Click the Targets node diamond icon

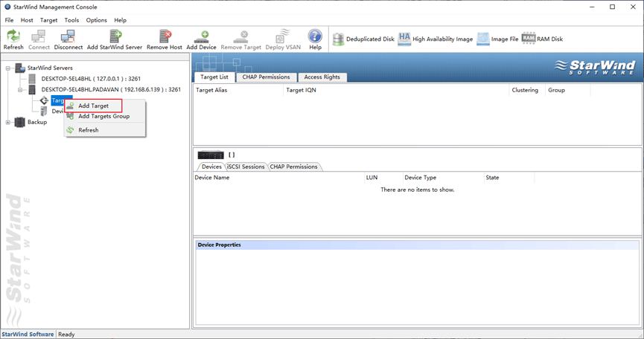(44, 100)
